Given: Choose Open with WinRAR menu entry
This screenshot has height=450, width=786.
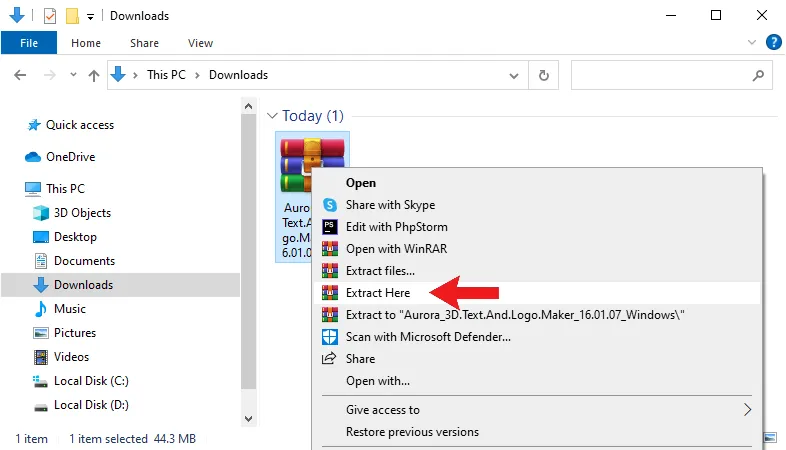Looking at the screenshot, I should [537, 249].
